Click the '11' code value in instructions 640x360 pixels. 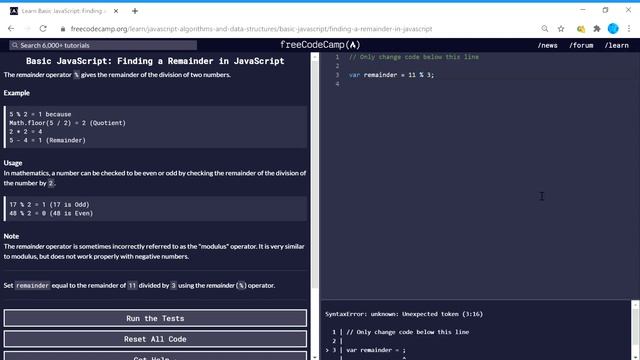coord(132,285)
